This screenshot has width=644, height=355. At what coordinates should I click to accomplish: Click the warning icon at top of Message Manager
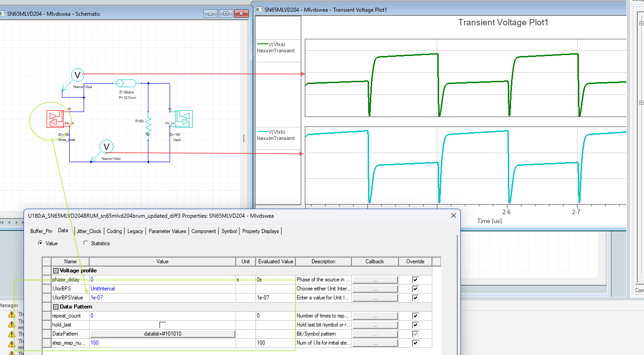[11, 315]
